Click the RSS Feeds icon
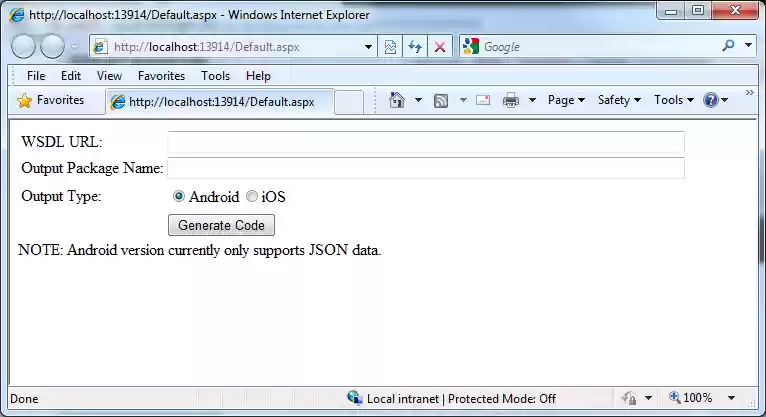 441,101
